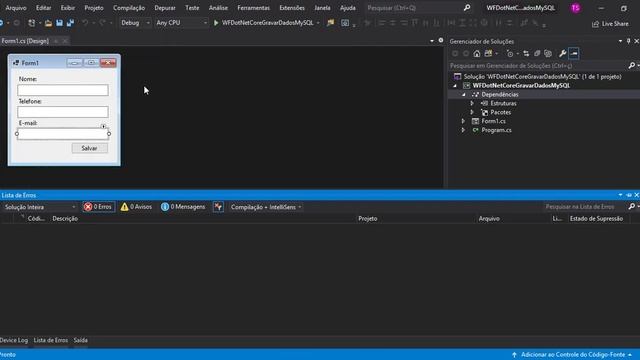Click the Save icon in toolbar
This screenshot has width=640, height=360.
(59, 23)
